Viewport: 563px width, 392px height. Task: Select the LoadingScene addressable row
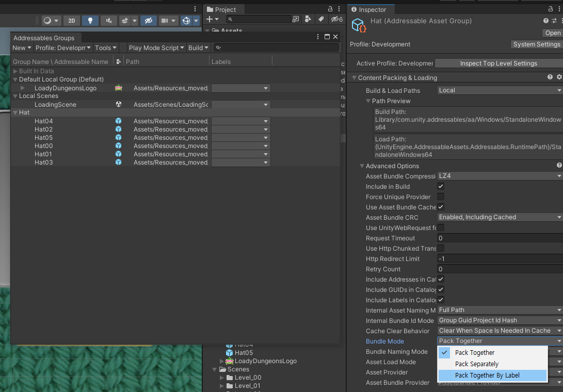[x=175, y=105]
